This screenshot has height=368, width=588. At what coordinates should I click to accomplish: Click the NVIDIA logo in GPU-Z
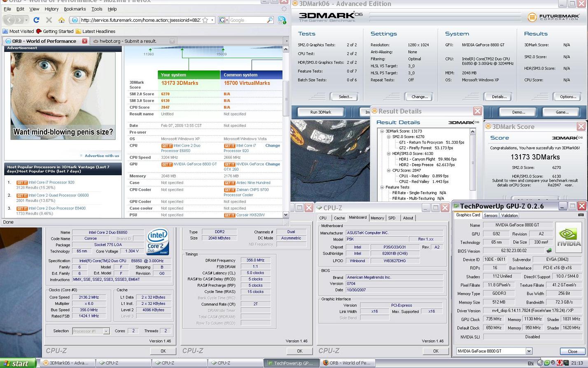coord(569,237)
